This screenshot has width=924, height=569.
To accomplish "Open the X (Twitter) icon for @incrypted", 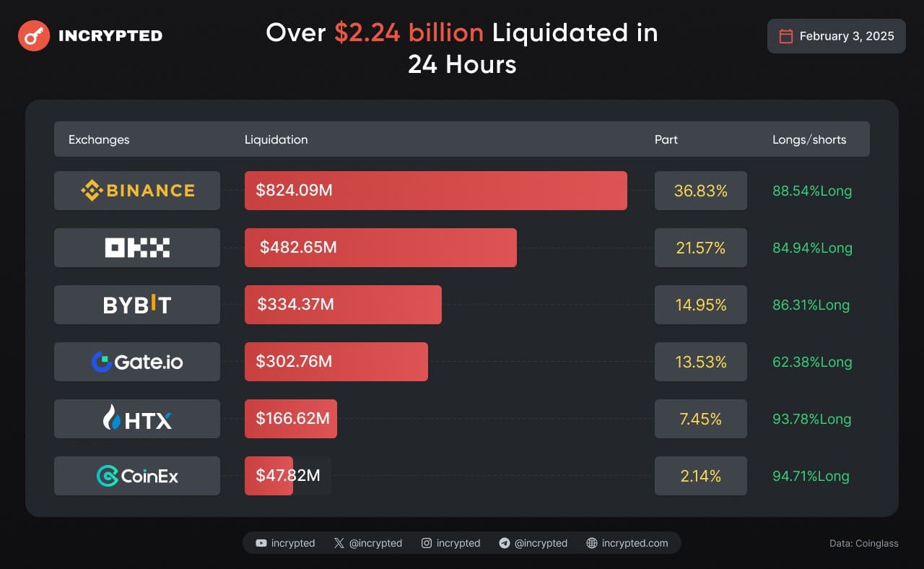I will pyautogui.click(x=339, y=543).
